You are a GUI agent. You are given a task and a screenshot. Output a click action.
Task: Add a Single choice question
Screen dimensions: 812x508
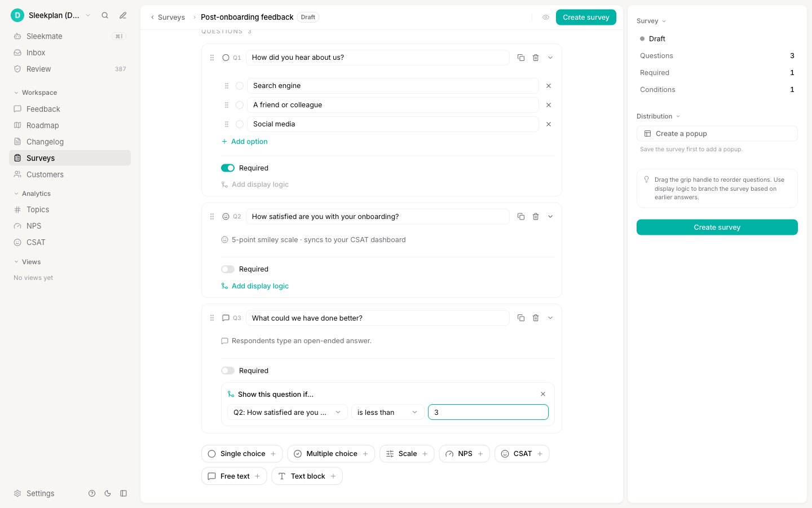[x=242, y=454]
